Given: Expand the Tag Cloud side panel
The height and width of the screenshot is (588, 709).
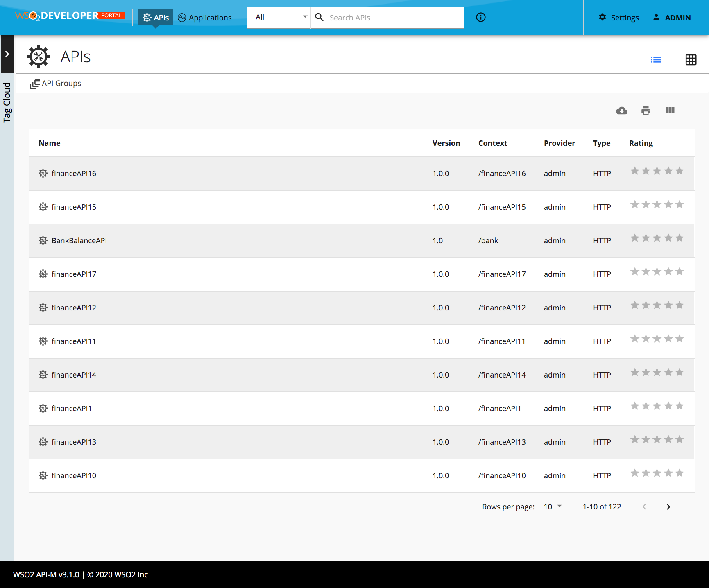Looking at the screenshot, I should coord(7,54).
